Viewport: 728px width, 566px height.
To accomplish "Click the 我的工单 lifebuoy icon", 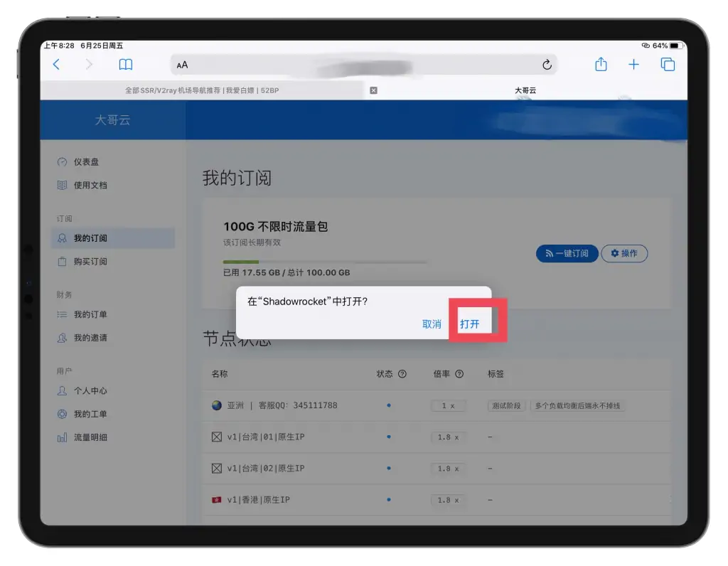I will click(x=62, y=414).
